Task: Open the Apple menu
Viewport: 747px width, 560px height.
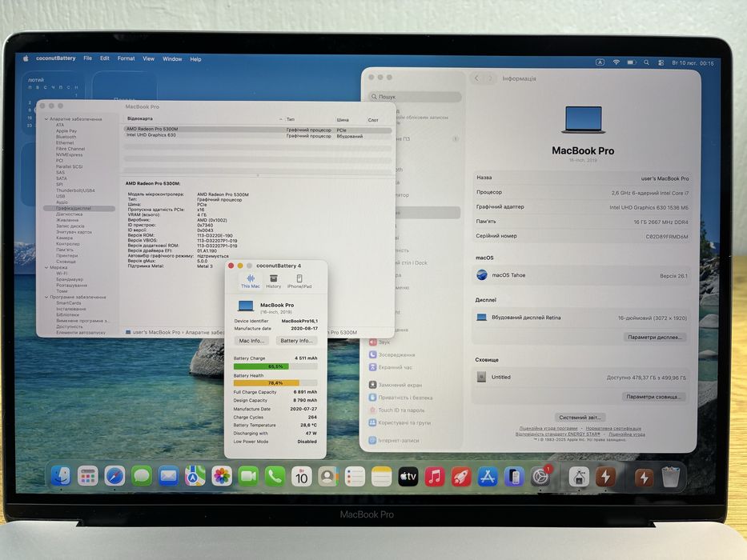Action: pos(26,58)
